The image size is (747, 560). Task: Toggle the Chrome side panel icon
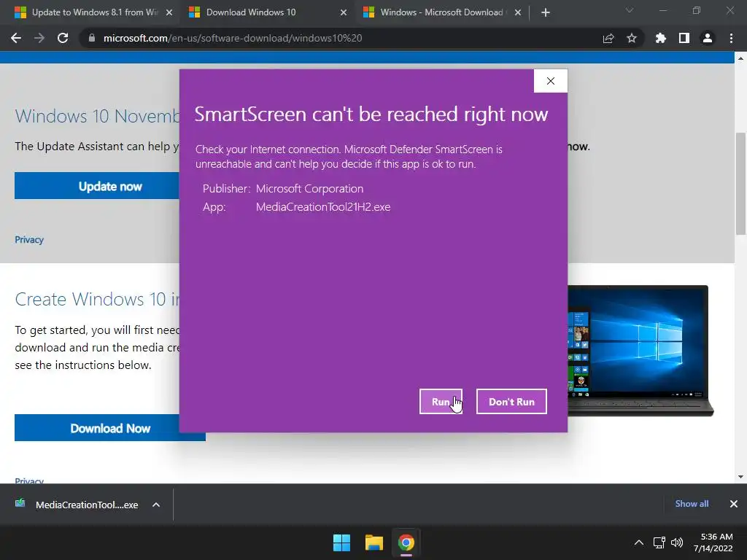(x=684, y=38)
